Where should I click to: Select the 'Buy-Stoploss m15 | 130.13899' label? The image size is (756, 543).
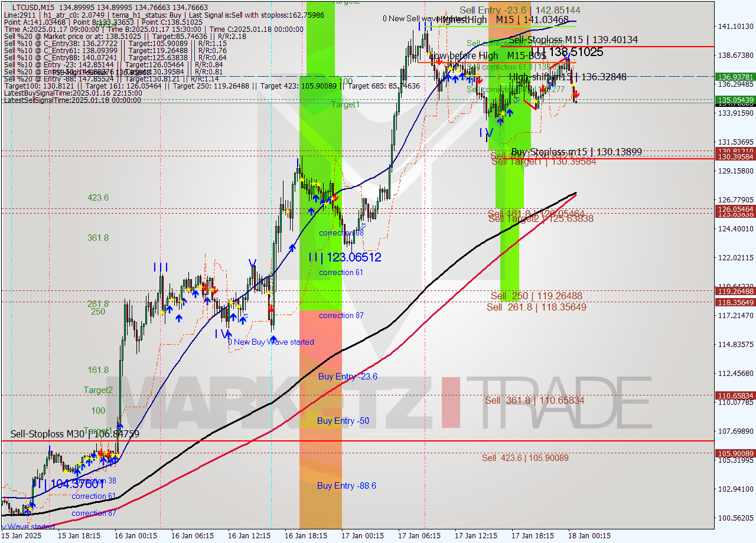[x=576, y=152]
